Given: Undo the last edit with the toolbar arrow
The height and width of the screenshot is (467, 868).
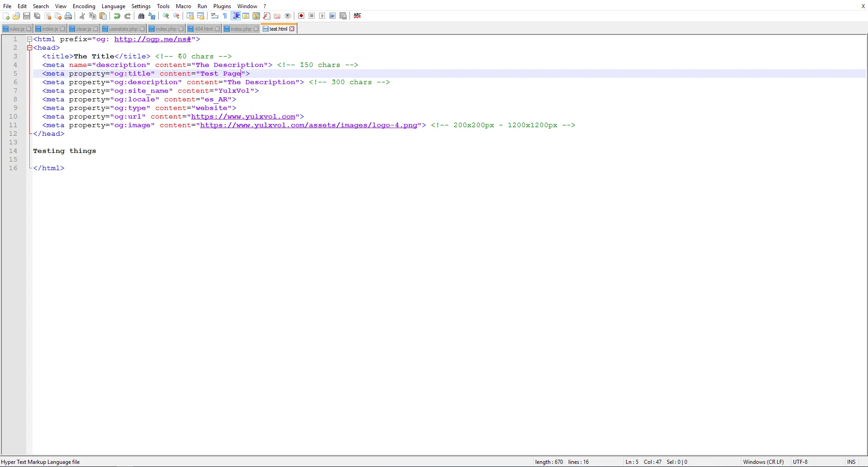Looking at the screenshot, I should [x=117, y=16].
